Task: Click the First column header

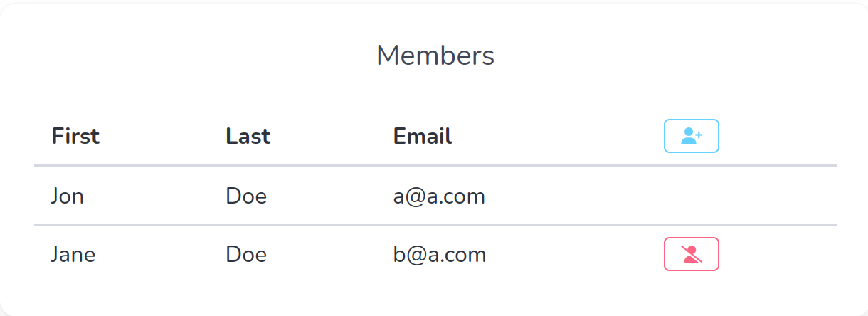Action: tap(75, 136)
